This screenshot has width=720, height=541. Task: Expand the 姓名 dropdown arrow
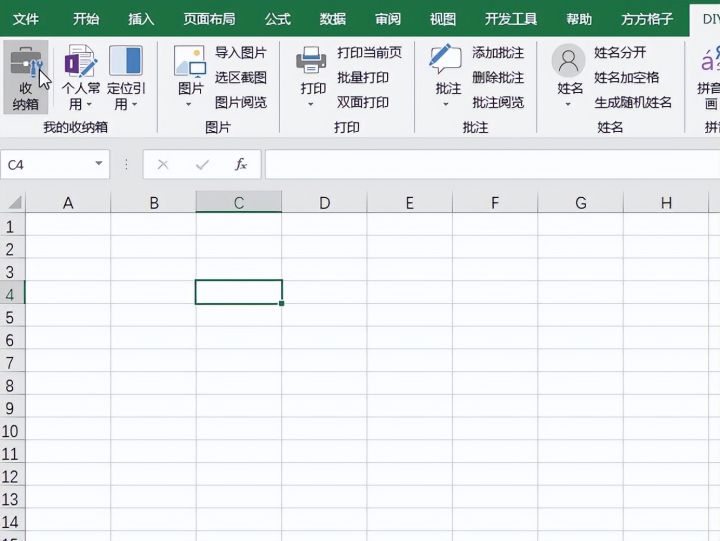click(x=568, y=105)
